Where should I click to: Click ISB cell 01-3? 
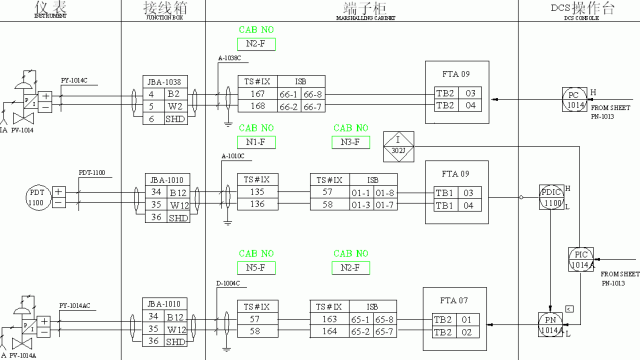click(361, 205)
